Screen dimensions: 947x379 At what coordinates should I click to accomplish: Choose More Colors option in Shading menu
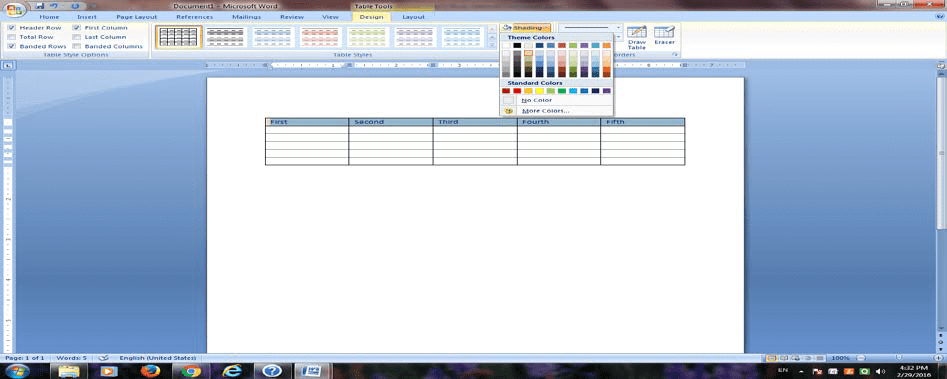point(556,111)
